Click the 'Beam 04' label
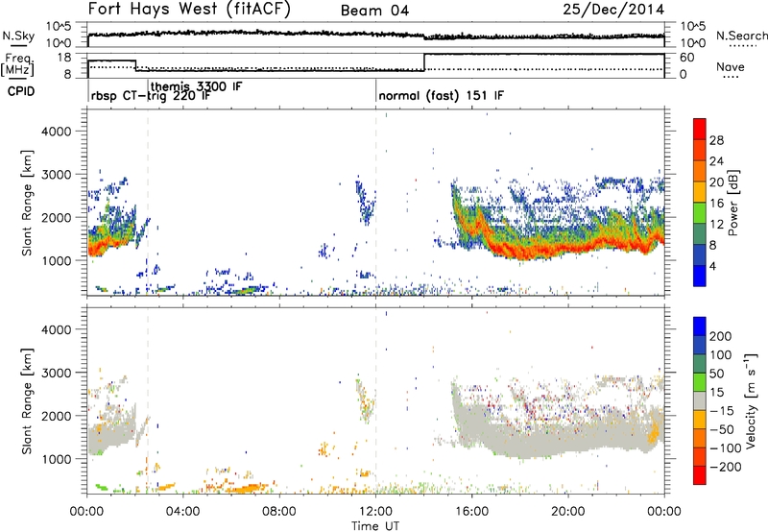This screenshot has height=532, width=768. [x=374, y=11]
